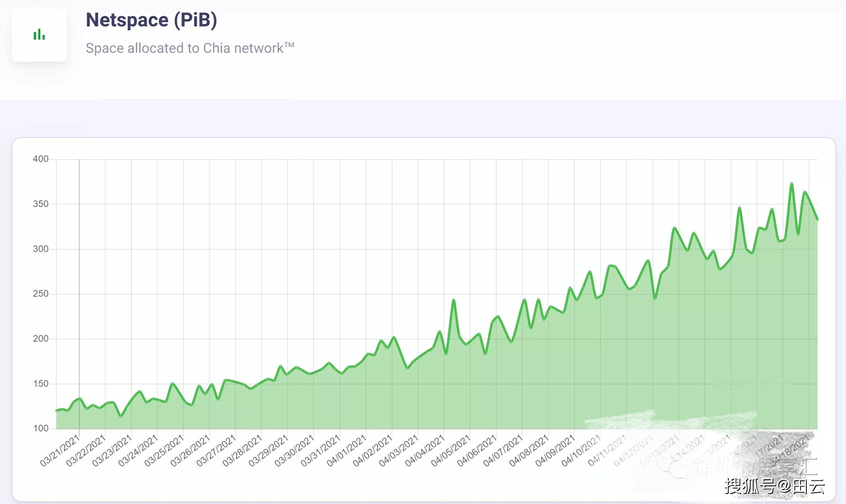Click the 04/03/2021 date label
846x504 pixels.
[x=398, y=450]
